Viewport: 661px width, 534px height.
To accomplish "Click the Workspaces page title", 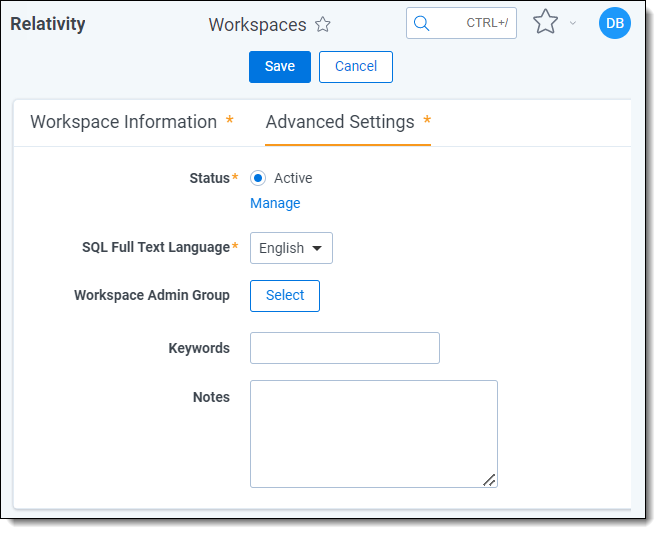I will [257, 25].
